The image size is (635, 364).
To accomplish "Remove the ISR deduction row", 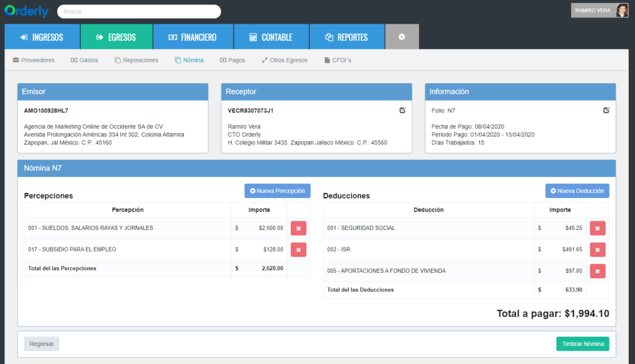I will coord(597,250).
